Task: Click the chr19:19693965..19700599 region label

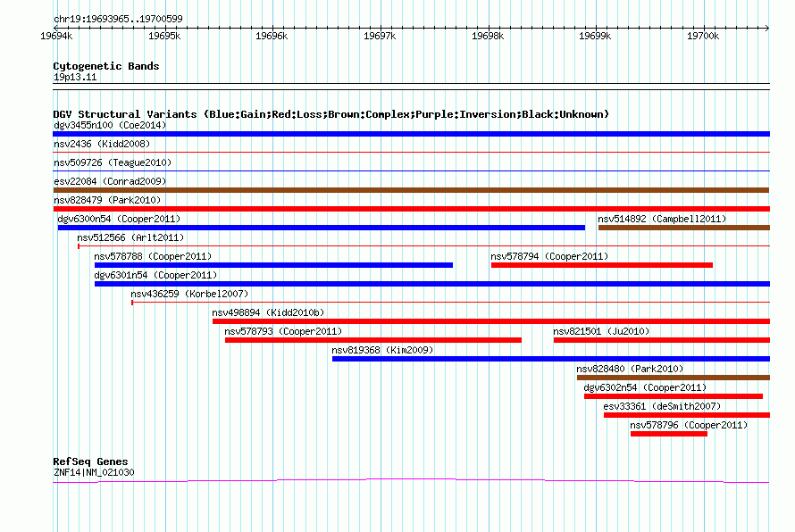Action: pyautogui.click(x=118, y=19)
